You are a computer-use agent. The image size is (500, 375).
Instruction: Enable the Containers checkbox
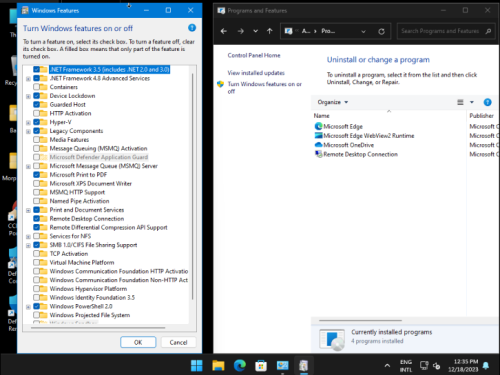coord(36,87)
